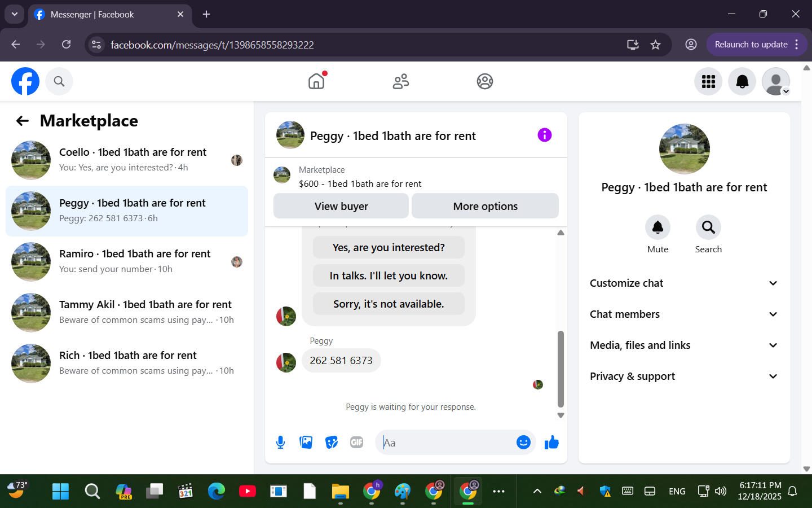This screenshot has height=508, width=812.
Task: Open Chrome profile icon
Action: 691,45
